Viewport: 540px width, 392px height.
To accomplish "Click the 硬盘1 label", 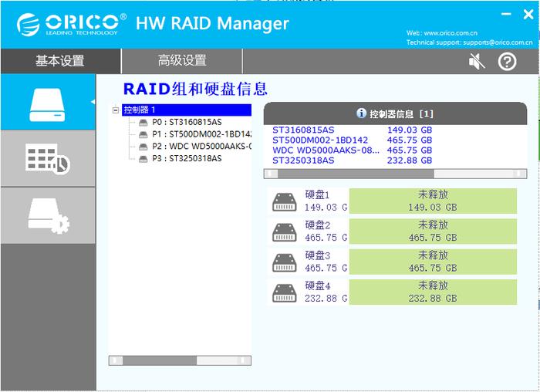I will tap(317, 195).
